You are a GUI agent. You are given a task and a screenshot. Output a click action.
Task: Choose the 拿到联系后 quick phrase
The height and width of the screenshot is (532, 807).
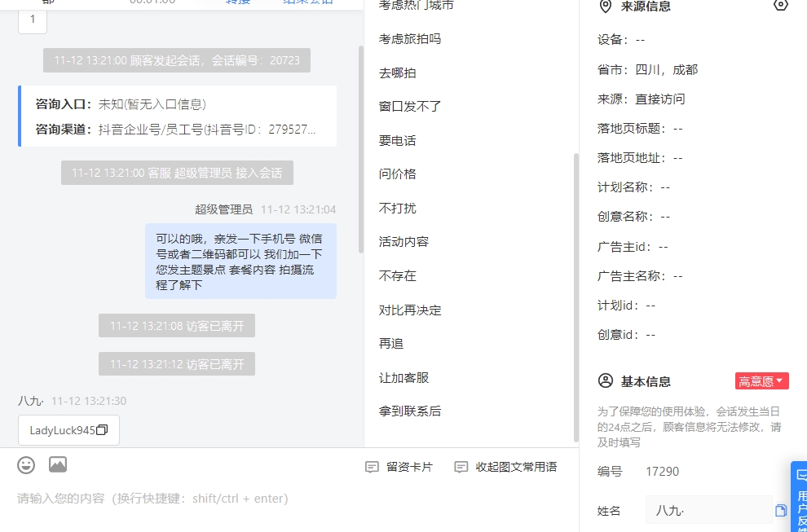point(410,411)
